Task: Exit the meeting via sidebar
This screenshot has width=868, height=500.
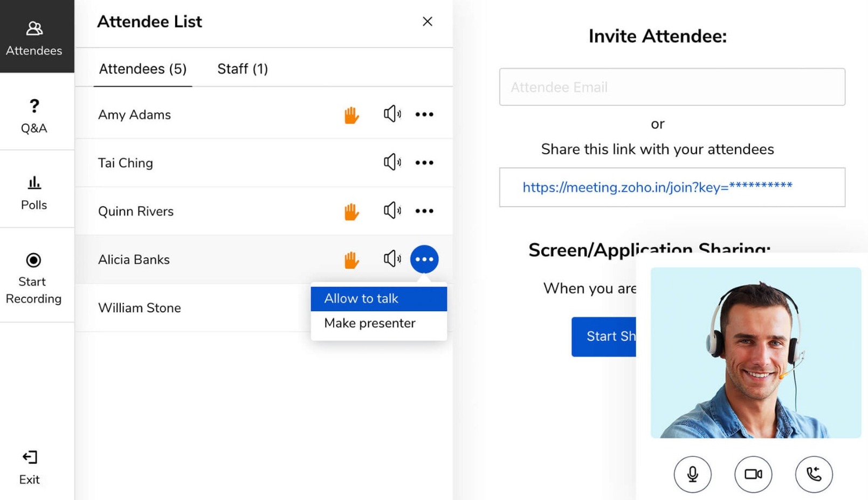Action: pyautogui.click(x=30, y=467)
